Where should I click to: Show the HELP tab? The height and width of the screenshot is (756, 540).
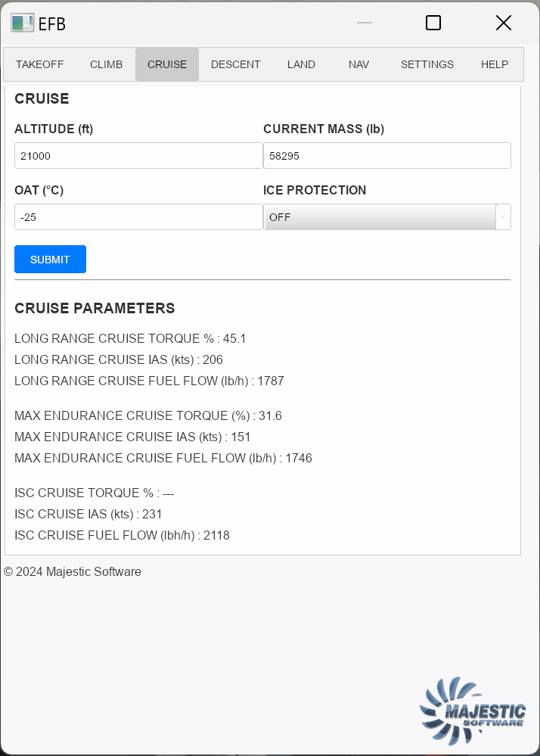click(494, 64)
